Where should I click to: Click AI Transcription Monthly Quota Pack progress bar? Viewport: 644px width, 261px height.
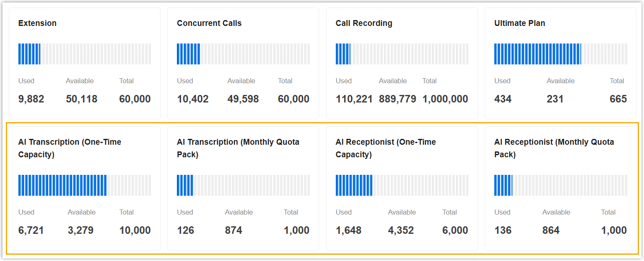coord(243,185)
